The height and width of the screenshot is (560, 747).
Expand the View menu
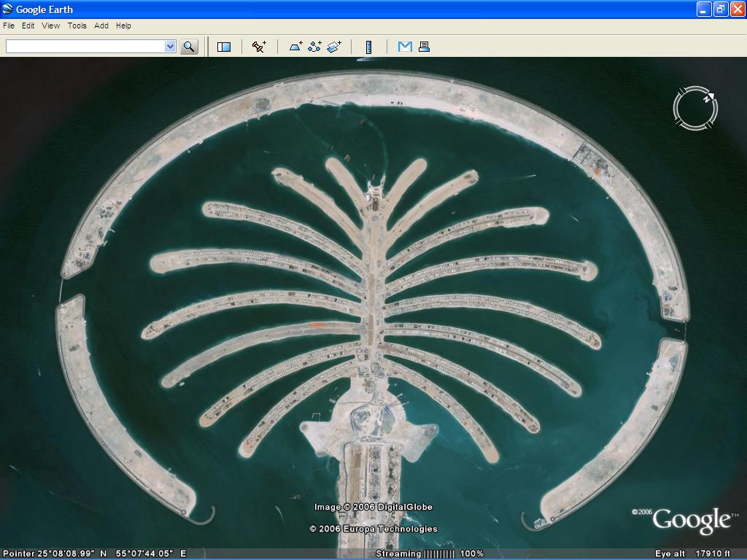click(51, 26)
